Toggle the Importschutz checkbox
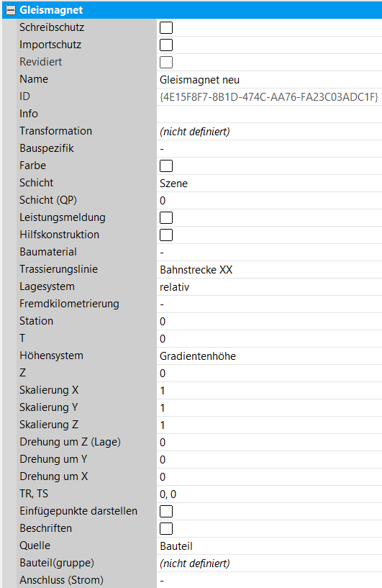The width and height of the screenshot is (382, 588). (166, 45)
